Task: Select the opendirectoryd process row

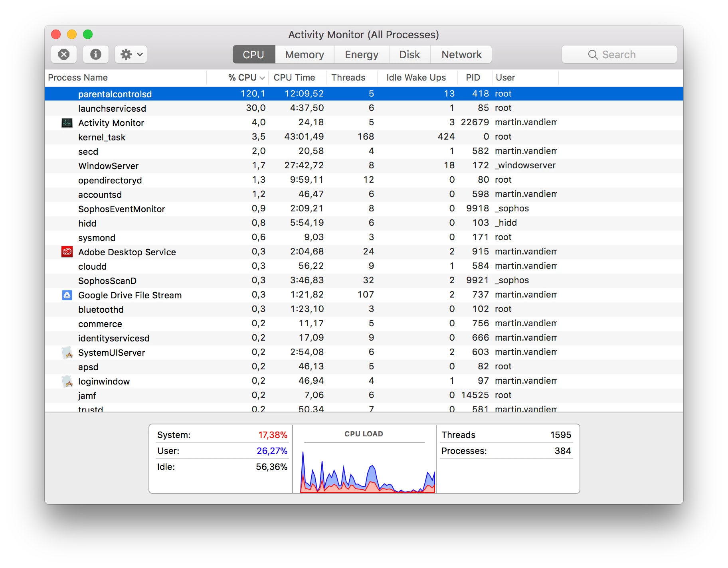Action: click(x=364, y=180)
